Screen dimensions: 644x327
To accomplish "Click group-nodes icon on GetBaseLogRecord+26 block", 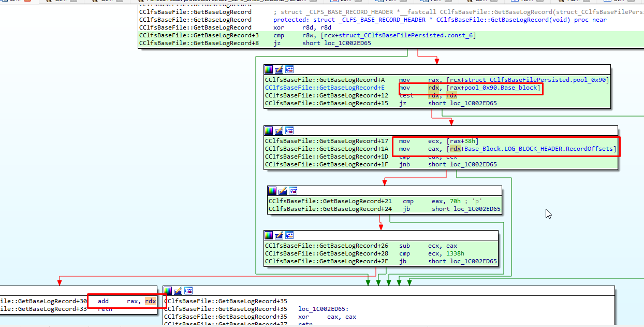I will point(289,235).
